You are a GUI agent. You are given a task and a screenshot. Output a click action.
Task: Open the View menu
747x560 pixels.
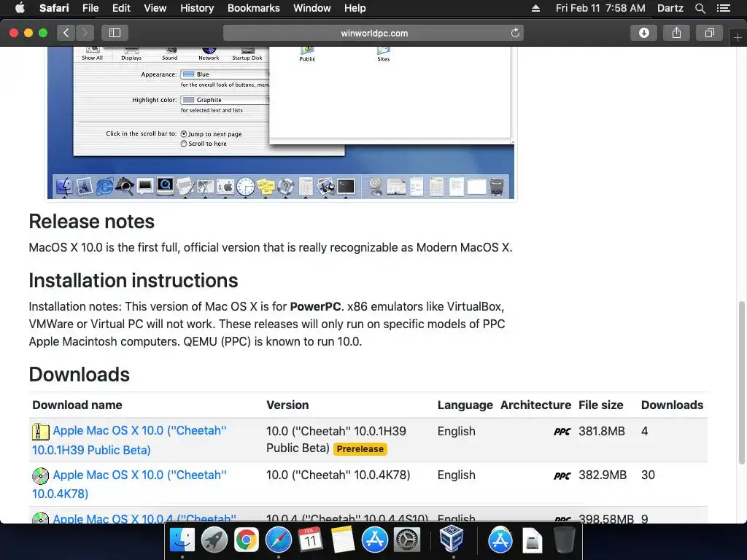pos(155,8)
